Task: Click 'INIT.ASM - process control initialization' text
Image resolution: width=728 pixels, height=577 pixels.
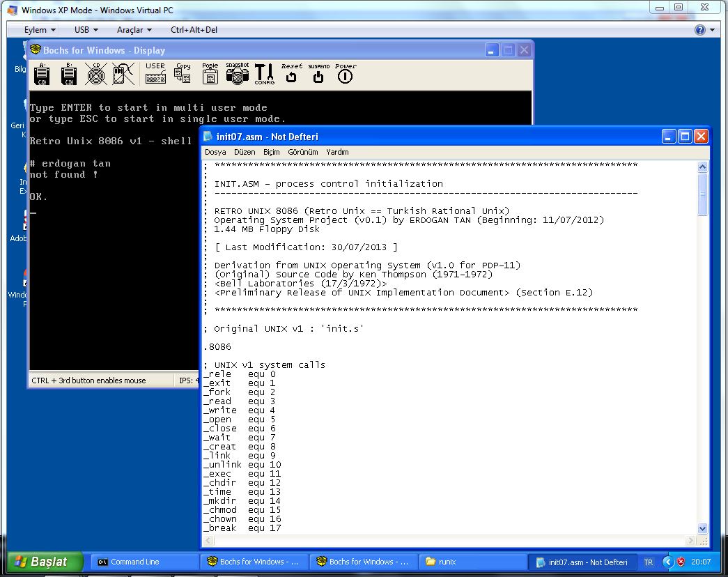Action: 329,183
